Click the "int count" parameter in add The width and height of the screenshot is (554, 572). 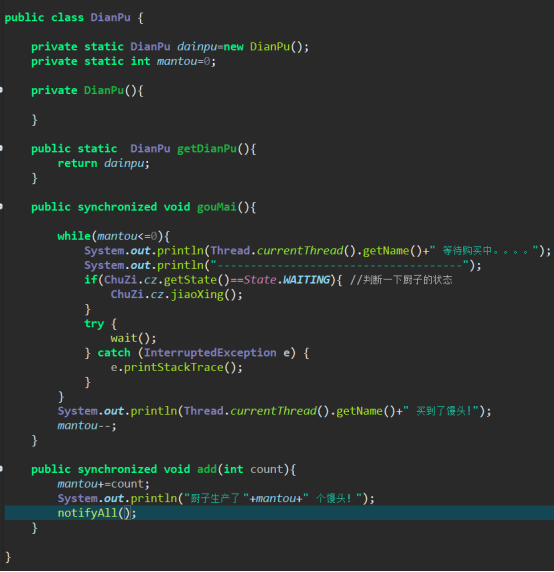point(253,469)
